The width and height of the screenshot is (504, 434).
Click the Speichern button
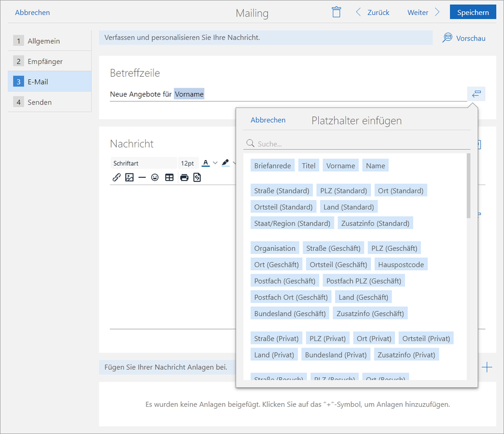473,12
